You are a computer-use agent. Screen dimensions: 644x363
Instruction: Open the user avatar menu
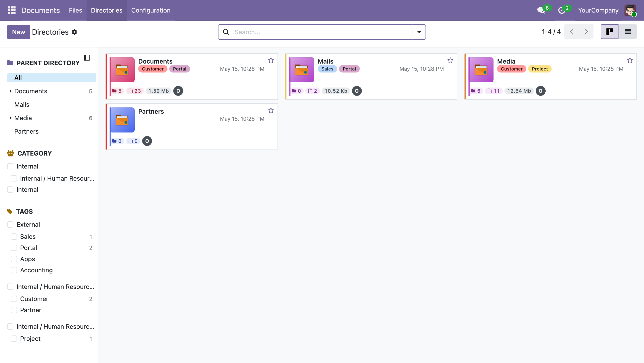(x=630, y=10)
